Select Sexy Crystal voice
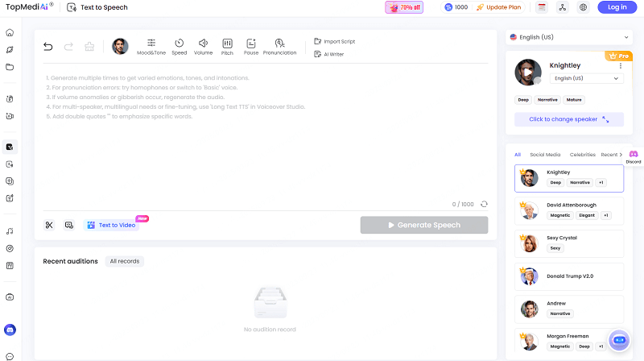Viewport: 644px width, 361px height. [x=569, y=244]
